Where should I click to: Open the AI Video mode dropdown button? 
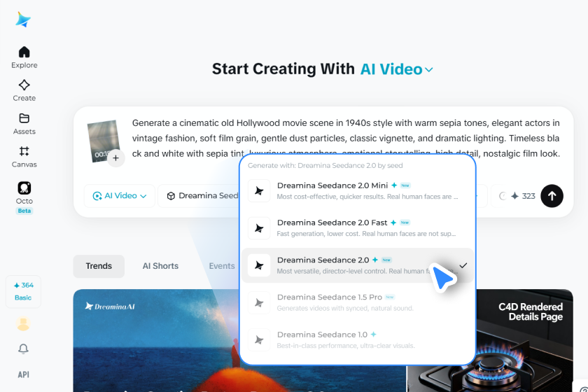(x=119, y=196)
